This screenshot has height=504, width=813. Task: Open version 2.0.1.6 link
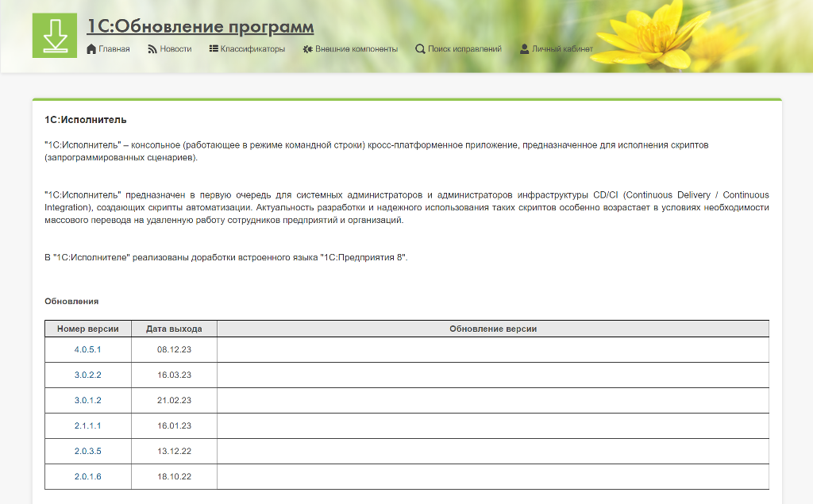(x=88, y=477)
